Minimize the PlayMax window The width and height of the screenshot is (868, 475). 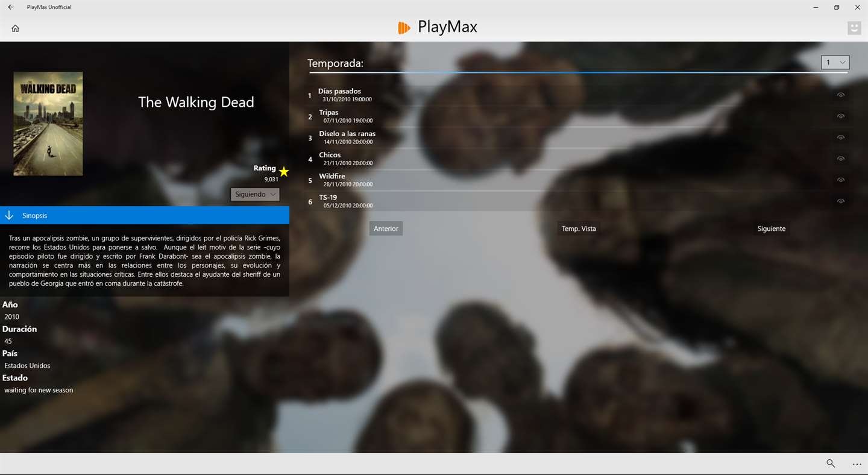tap(816, 7)
